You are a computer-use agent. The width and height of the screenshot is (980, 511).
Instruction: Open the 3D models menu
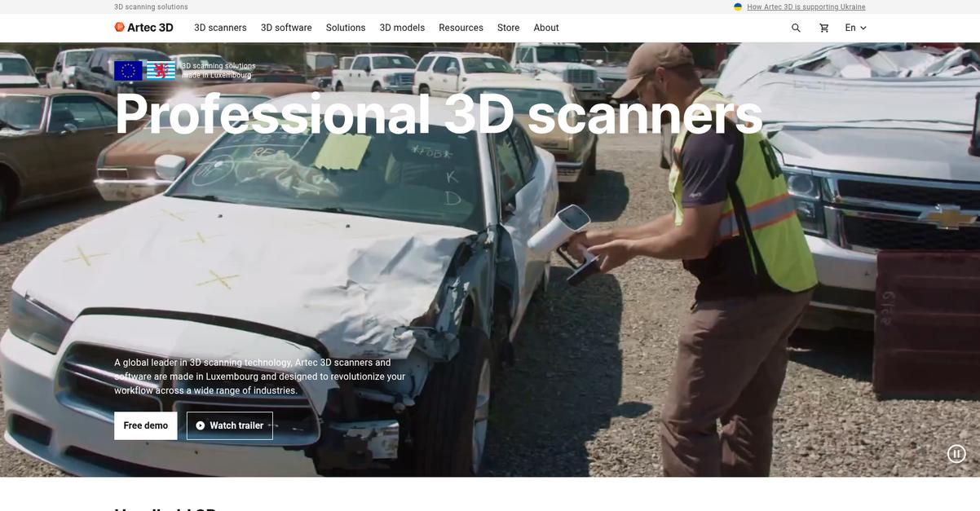402,28
